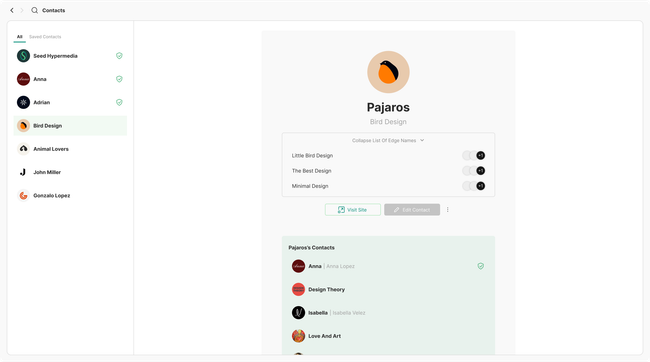650x362 pixels.
Task: Select Bird Design contact name
Action: (x=47, y=126)
